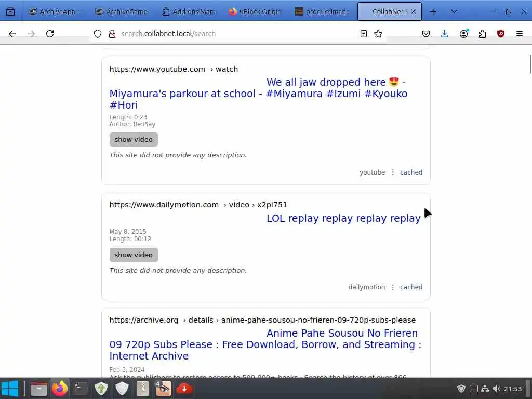The height and width of the screenshot is (399, 532).
Task: Open cached copy of dailymotion result
Action: coord(411,287)
